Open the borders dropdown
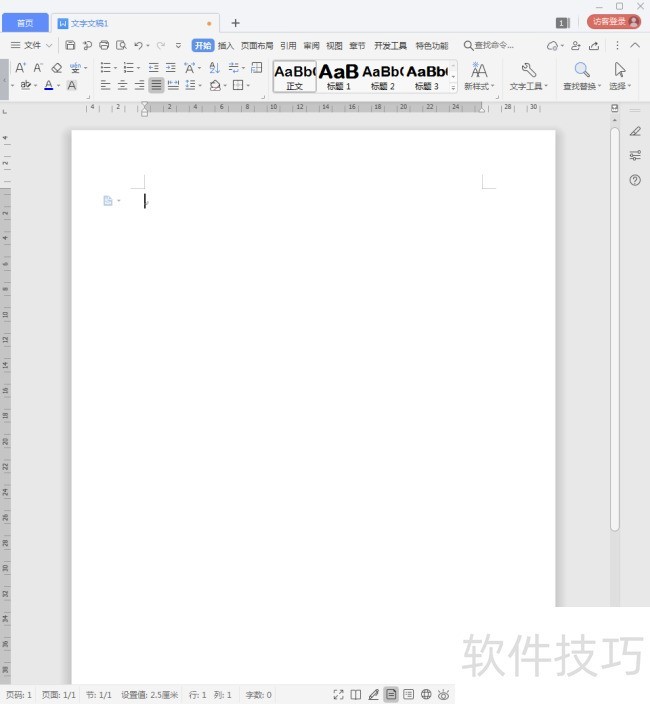This screenshot has width=650, height=704. tap(248, 85)
